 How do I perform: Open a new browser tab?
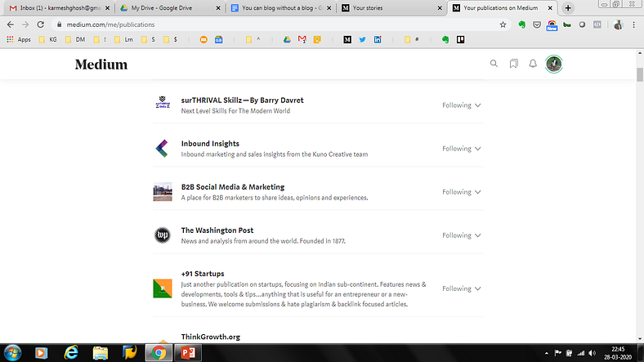568,8
